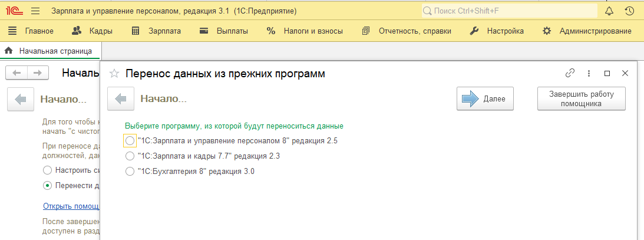Close the Перенос данных dialog

(x=625, y=73)
